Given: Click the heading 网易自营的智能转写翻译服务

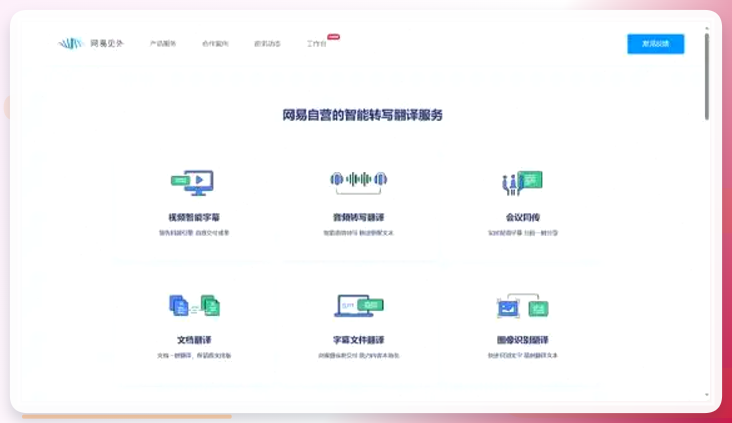Looking at the screenshot, I should coord(362,115).
